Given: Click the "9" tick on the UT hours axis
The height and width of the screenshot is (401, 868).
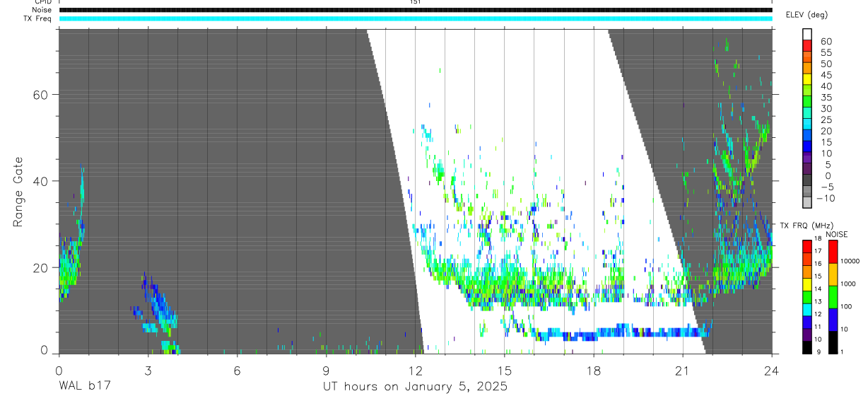Looking at the screenshot, I should coord(326,369).
